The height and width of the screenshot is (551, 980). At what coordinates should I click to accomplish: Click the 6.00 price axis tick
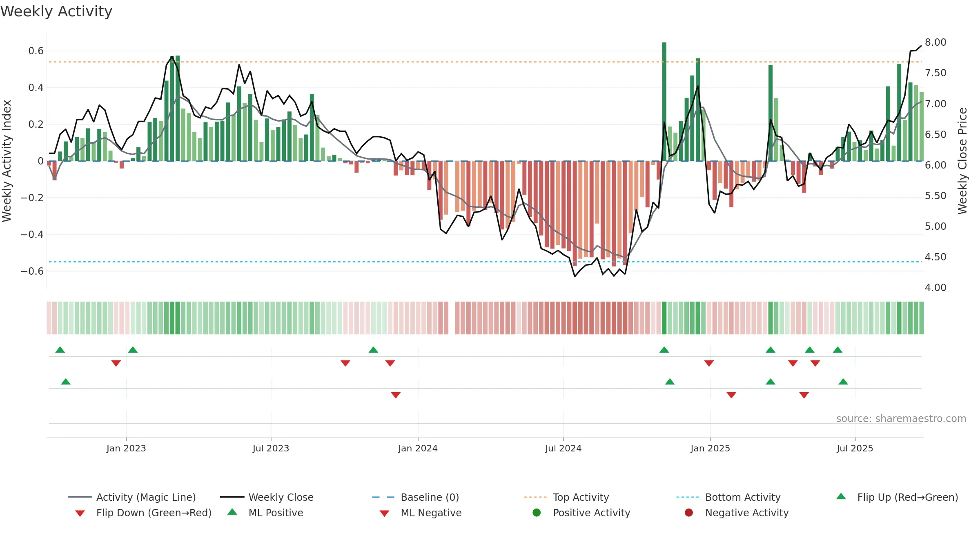pos(935,165)
